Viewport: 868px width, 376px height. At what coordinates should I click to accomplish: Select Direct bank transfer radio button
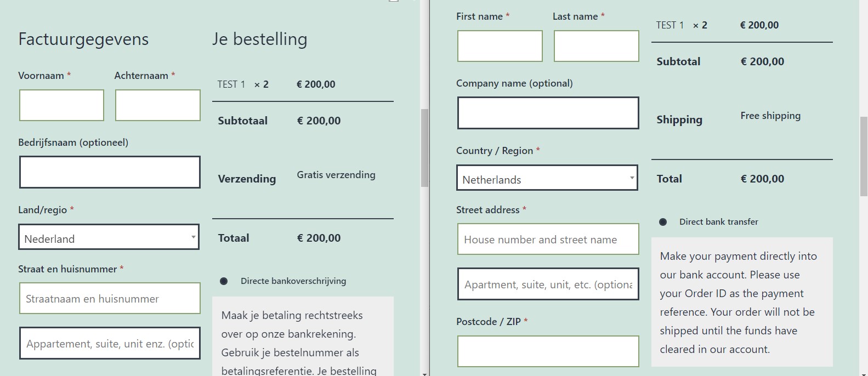tap(663, 222)
